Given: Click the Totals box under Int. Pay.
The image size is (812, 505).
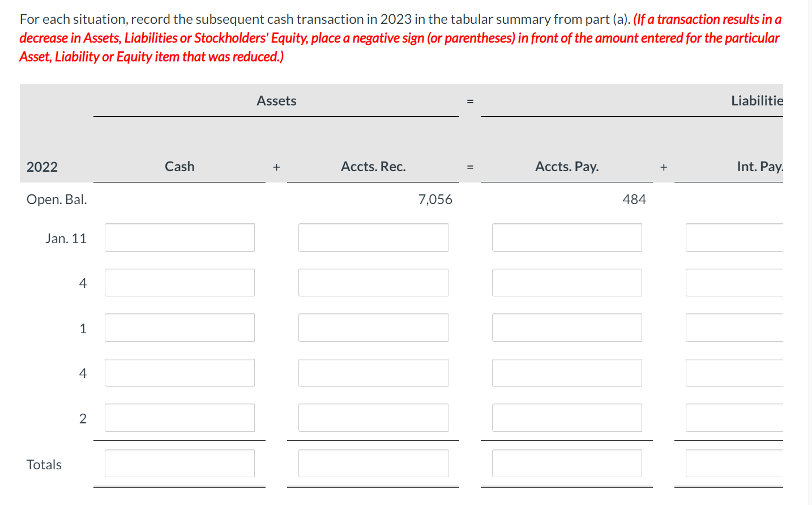Looking at the screenshot, I should 736,463.
